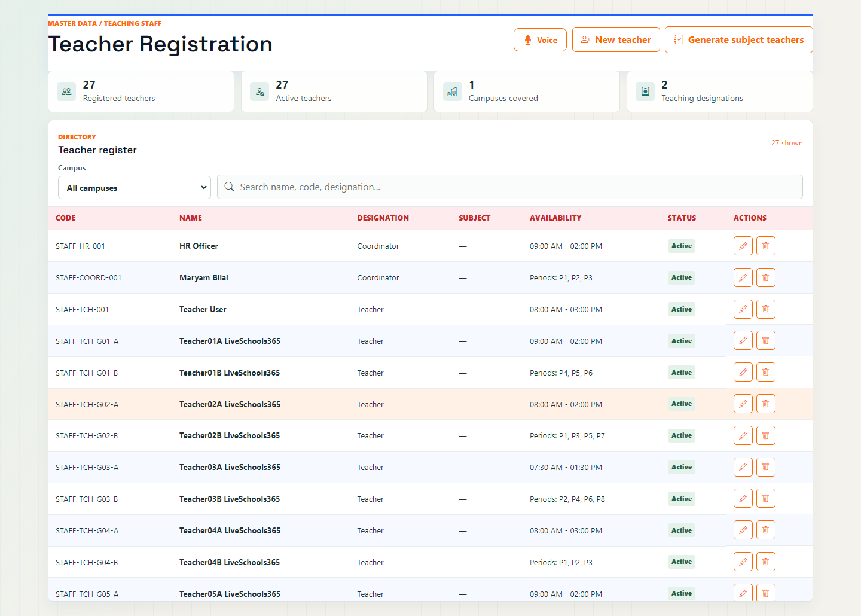Click the Active teachers card icon
Image resolution: width=861 pixels, height=616 pixels.
point(259,92)
